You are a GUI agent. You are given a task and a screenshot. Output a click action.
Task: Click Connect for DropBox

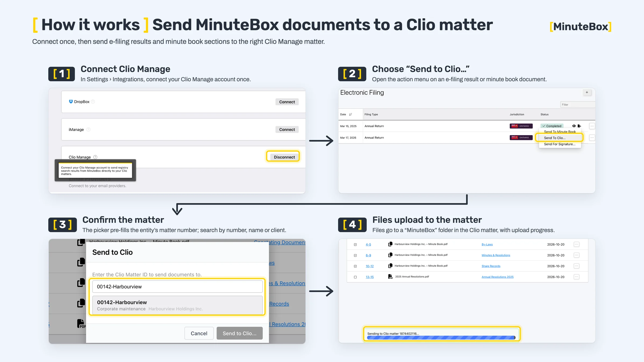(287, 102)
